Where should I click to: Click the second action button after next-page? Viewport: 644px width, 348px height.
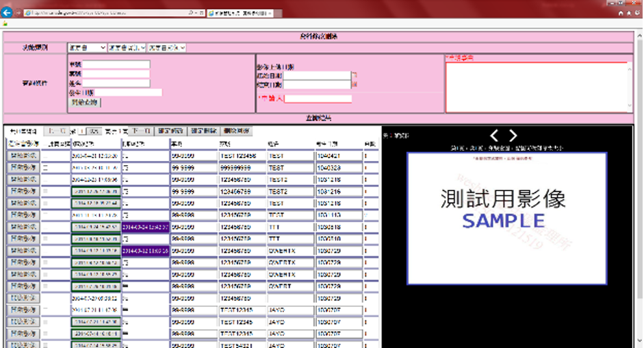point(204,132)
